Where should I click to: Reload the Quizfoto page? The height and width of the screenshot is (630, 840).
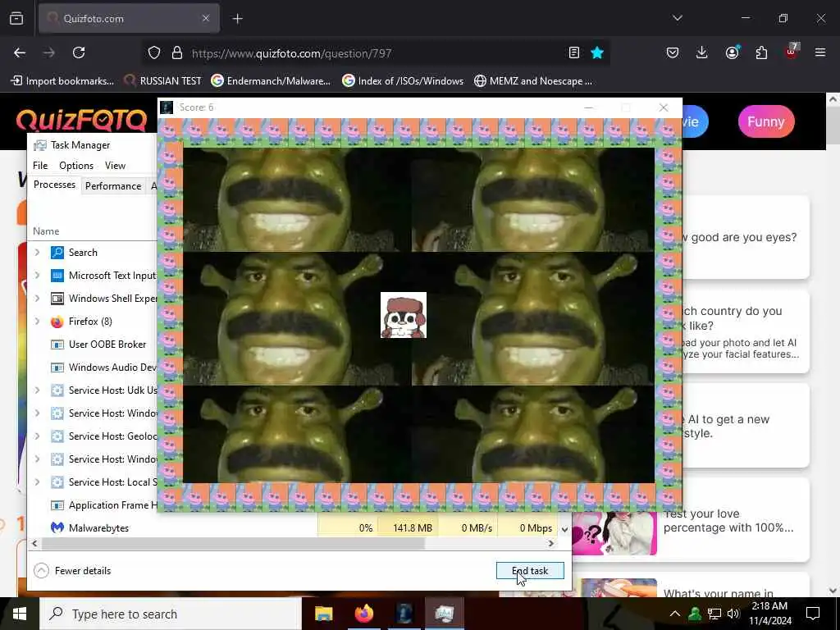(x=79, y=52)
